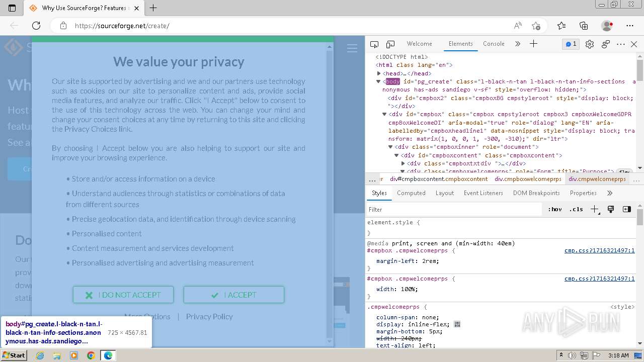Open the Layout pane tab
Image resolution: width=644 pixels, height=362 pixels.
pos(445,193)
